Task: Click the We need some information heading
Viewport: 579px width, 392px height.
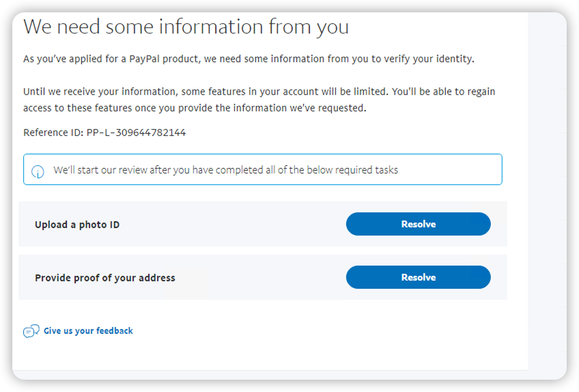Action: pyautogui.click(x=186, y=27)
